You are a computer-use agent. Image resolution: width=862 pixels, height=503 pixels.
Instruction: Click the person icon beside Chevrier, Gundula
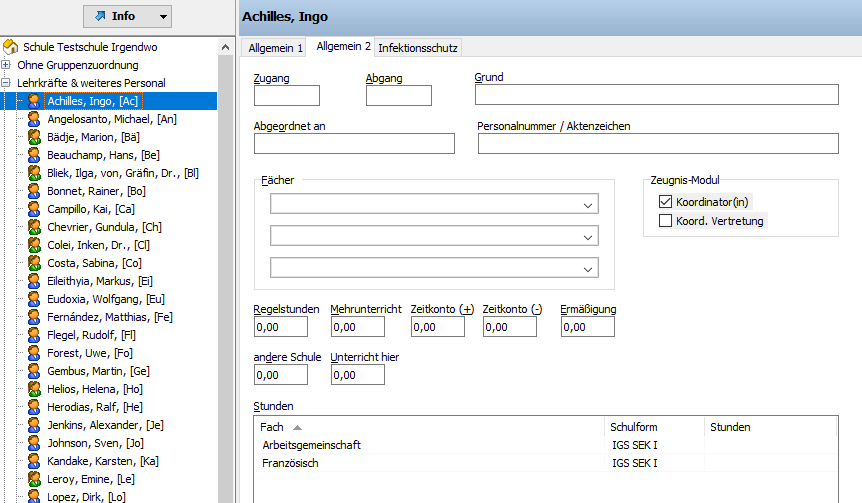34,227
